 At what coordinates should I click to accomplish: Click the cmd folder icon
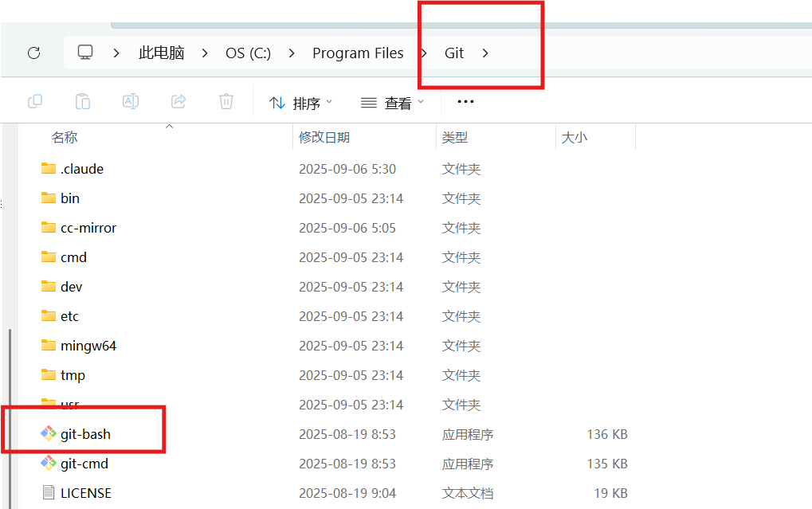click(x=49, y=256)
